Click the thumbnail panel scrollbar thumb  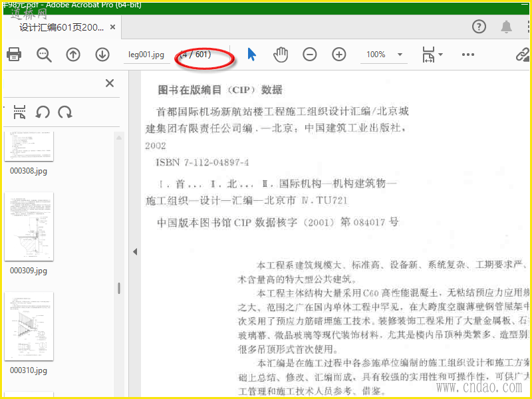pos(119,289)
